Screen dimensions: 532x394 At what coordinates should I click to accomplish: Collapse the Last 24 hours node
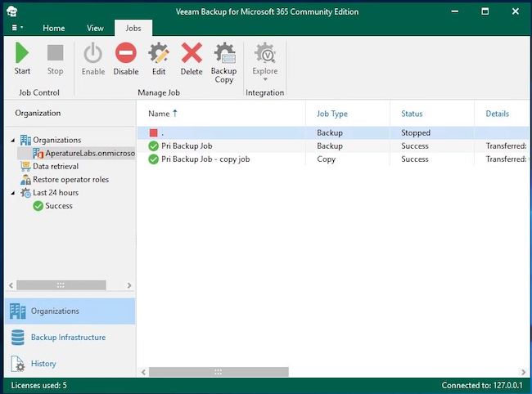coord(12,193)
